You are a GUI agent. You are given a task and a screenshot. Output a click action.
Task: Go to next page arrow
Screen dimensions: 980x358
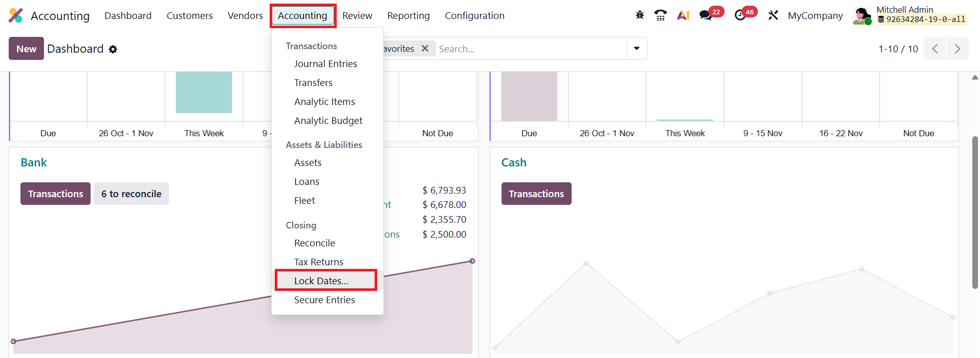coord(957,49)
